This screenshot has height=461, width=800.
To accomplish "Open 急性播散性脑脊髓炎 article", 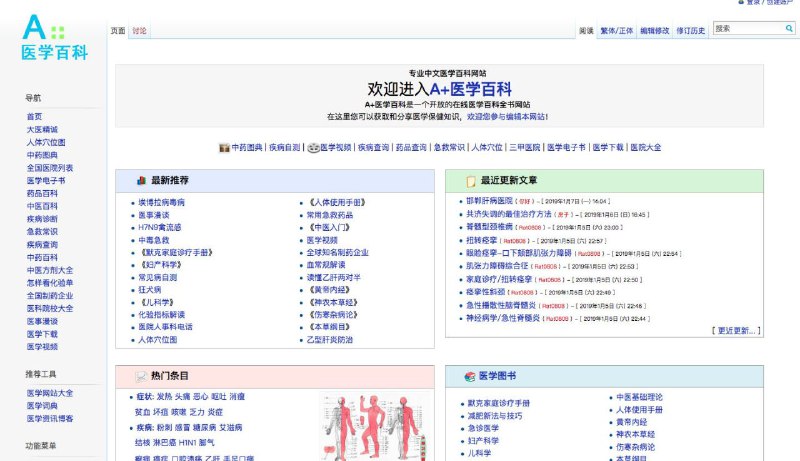I will coord(501,305).
